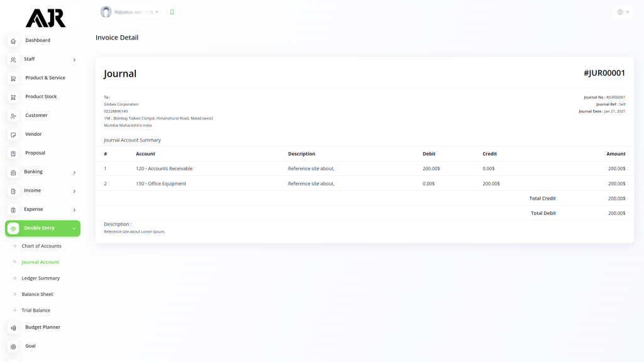Click the Goal target icon
This screenshot has width=644, height=362.
click(13, 346)
